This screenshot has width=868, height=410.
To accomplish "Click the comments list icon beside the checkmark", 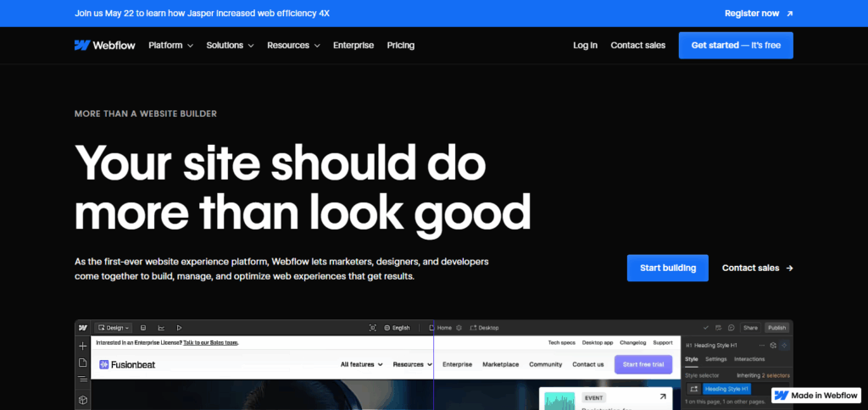I will coord(719,328).
